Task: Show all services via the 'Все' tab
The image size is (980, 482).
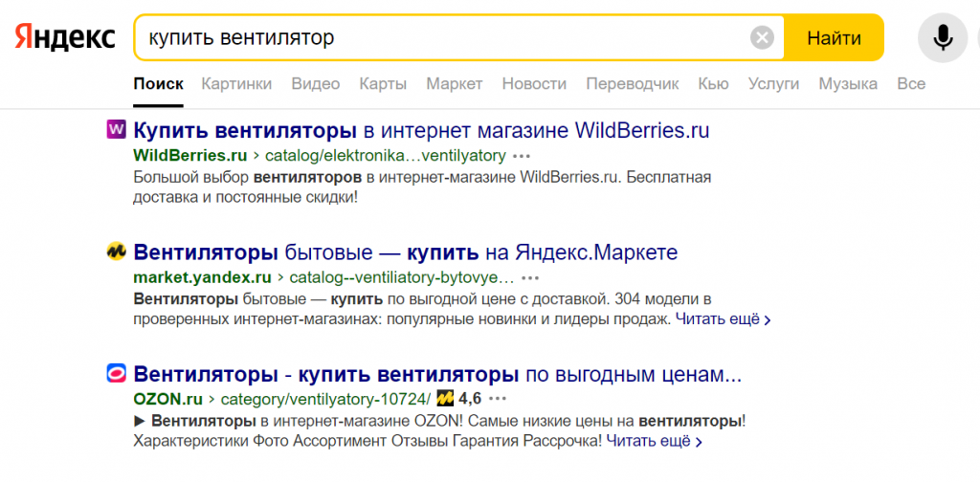Action: click(x=911, y=83)
